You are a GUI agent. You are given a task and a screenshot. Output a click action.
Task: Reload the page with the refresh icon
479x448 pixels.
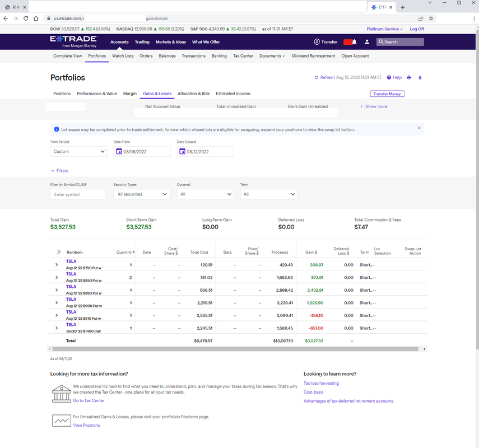tap(26, 18)
